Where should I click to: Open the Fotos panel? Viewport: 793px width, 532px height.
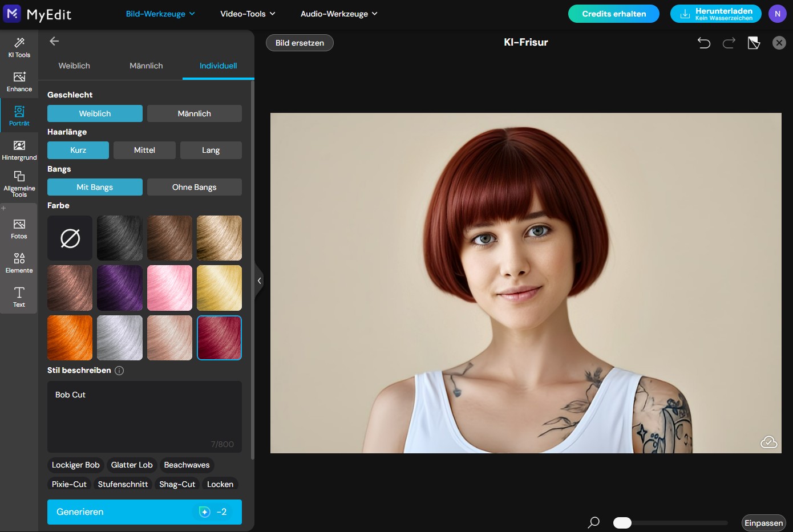[x=19, y=228]
